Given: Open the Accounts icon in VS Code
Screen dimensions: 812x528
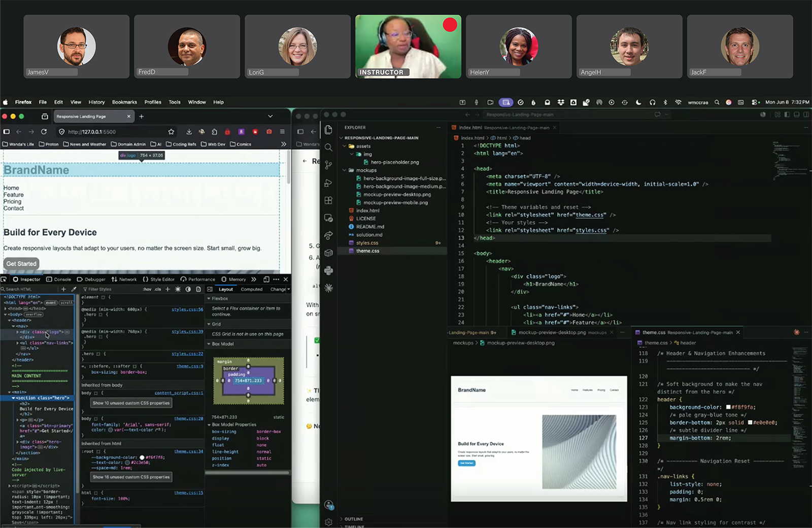Looking at the screenshot, I should [x=328, y=505].
